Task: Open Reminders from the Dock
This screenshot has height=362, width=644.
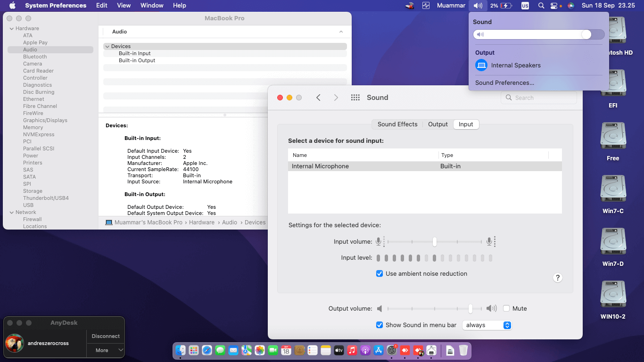Action: click(x=313, y=350)
